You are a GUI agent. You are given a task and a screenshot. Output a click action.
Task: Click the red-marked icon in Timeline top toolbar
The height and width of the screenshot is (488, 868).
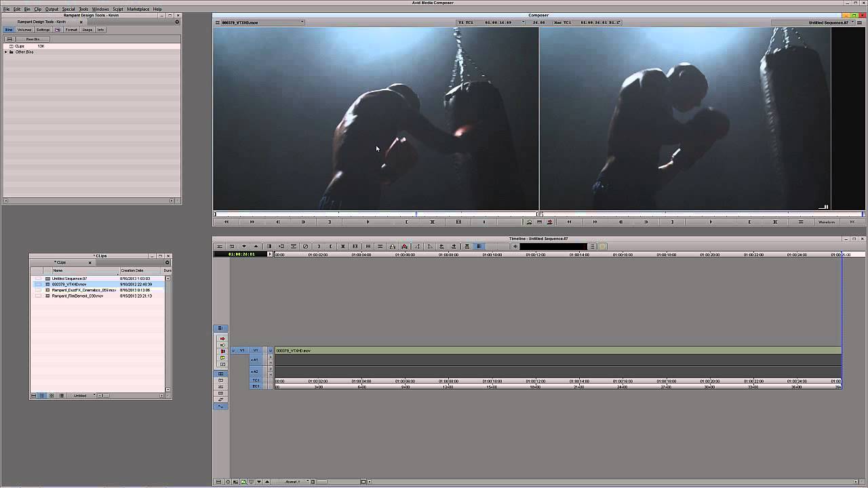click(x=404, y=246)
